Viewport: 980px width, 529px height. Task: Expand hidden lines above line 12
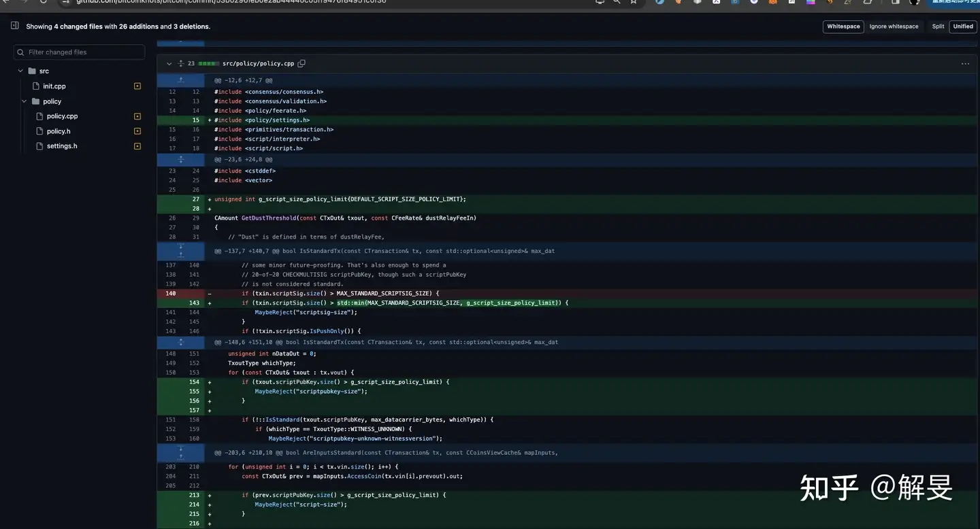point(181,80)
